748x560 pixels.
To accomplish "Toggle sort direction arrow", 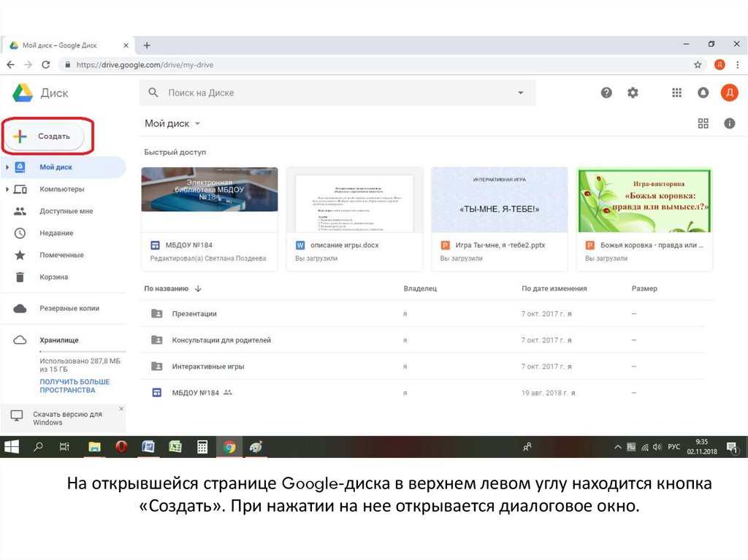I will [x=198, y=288].
